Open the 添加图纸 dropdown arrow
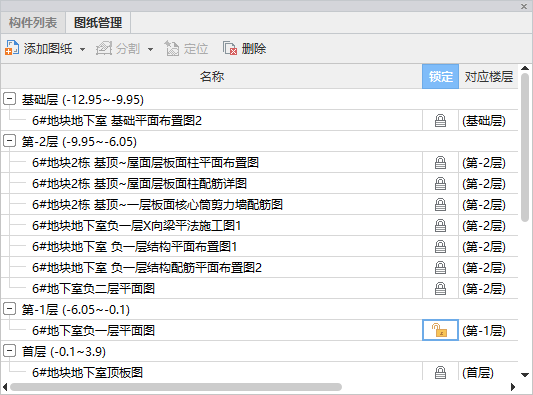This screenshot has width=533, height=395. click(82, 49)
